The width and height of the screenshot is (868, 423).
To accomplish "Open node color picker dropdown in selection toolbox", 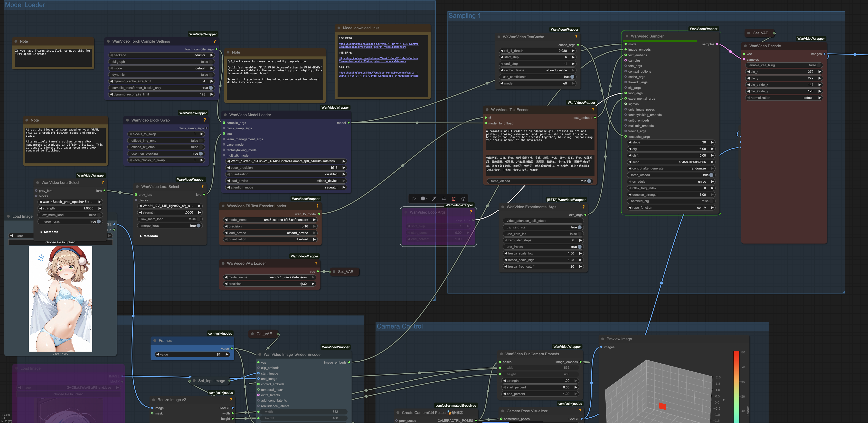I will pos(424,198).
